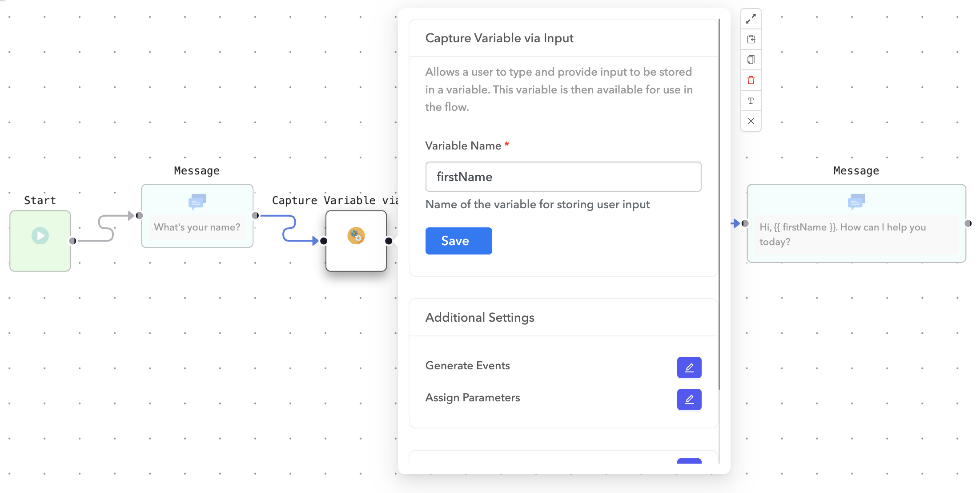Select the output port of Start node
This screenshot has height=493, width=980.
pos(72,241)
